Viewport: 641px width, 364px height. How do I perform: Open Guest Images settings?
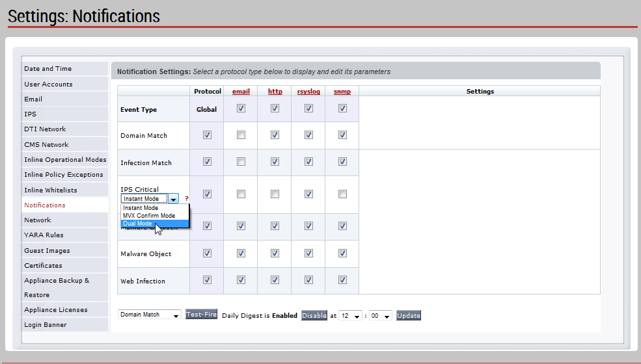[x=64, y=250]
